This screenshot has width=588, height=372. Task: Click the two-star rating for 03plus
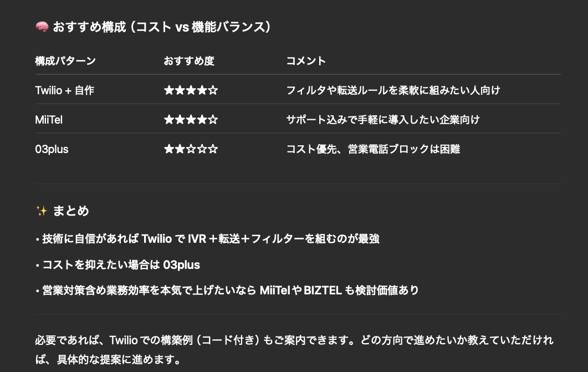(191, 149)
